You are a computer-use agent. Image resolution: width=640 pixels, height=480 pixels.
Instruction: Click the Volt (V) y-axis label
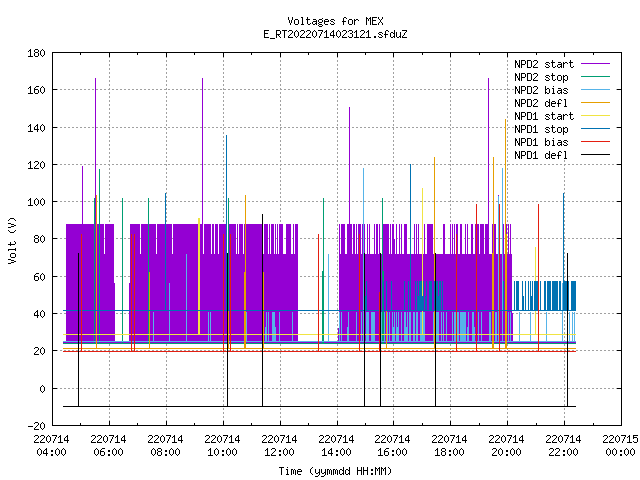click(x=13, y=240)
